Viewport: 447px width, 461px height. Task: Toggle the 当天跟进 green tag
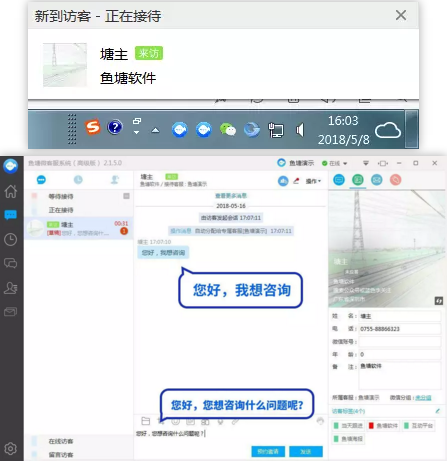tap(348, 426)
